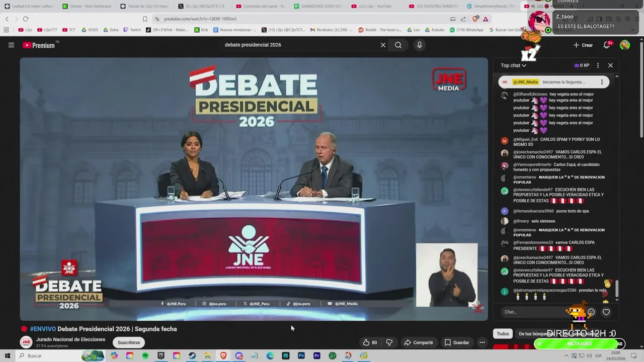Open the YouTube guide hamburger menu
644x362 pixels.
pyautogui.click(x=11, y=45)
